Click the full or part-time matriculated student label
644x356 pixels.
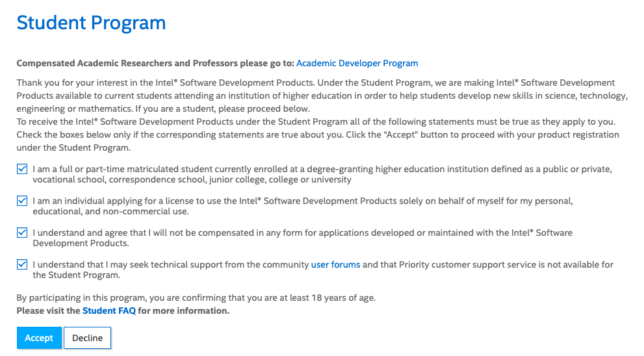point(322,174)
